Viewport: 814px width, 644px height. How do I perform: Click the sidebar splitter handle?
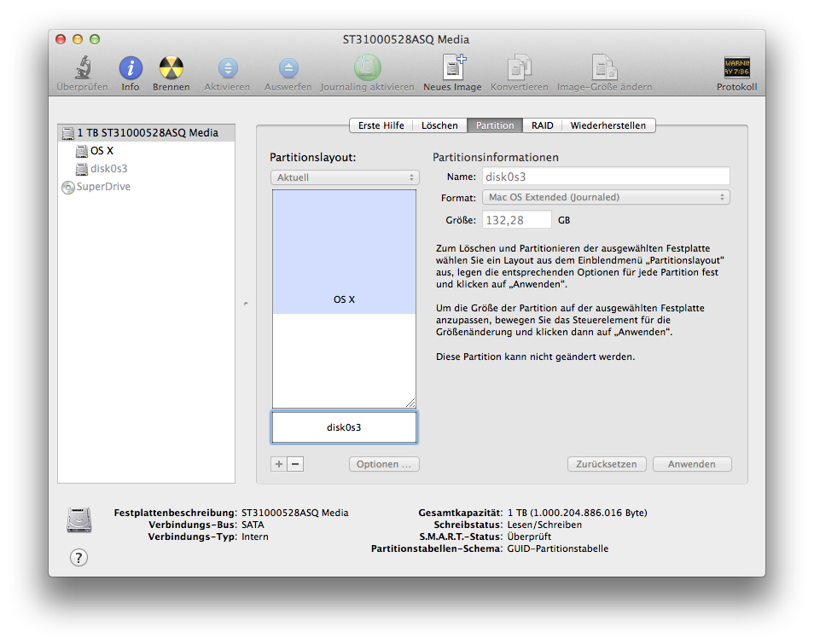[246, 304]
